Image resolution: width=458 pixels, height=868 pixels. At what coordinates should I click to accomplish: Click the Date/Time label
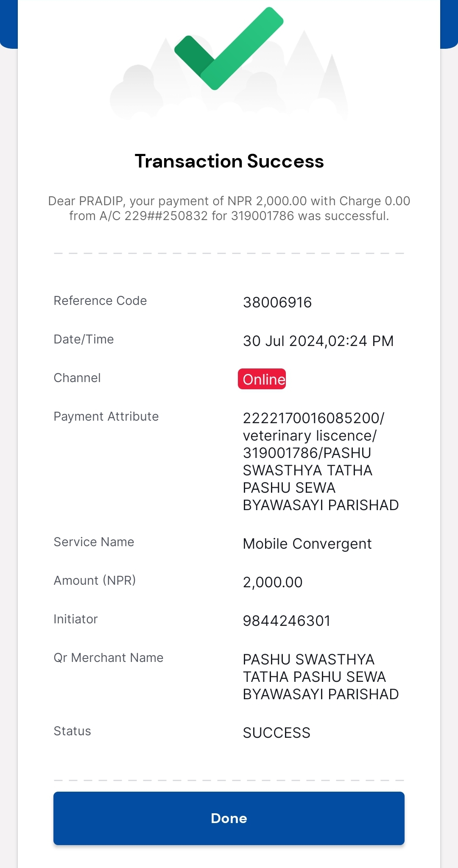tap(84, 339)
